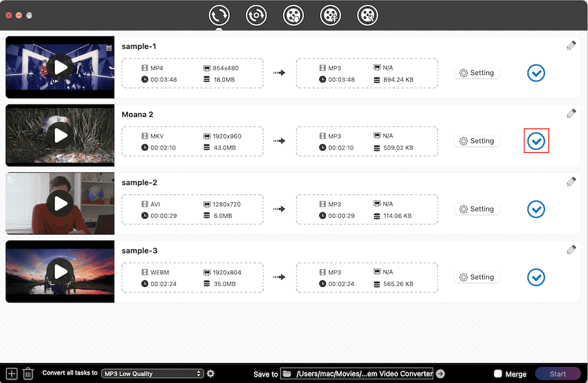Click the 894.24 KB output size
This screenshot has height=383, width=588.
(x=398, y=79)
